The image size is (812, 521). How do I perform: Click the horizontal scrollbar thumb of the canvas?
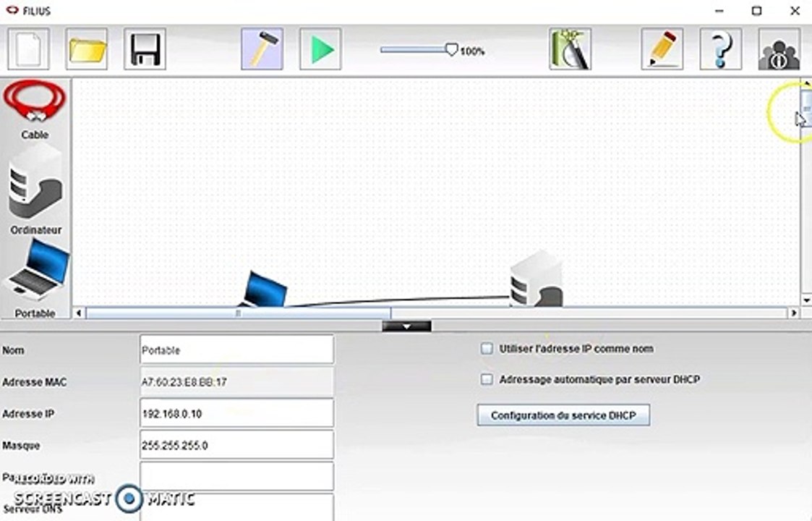point(238,313)
